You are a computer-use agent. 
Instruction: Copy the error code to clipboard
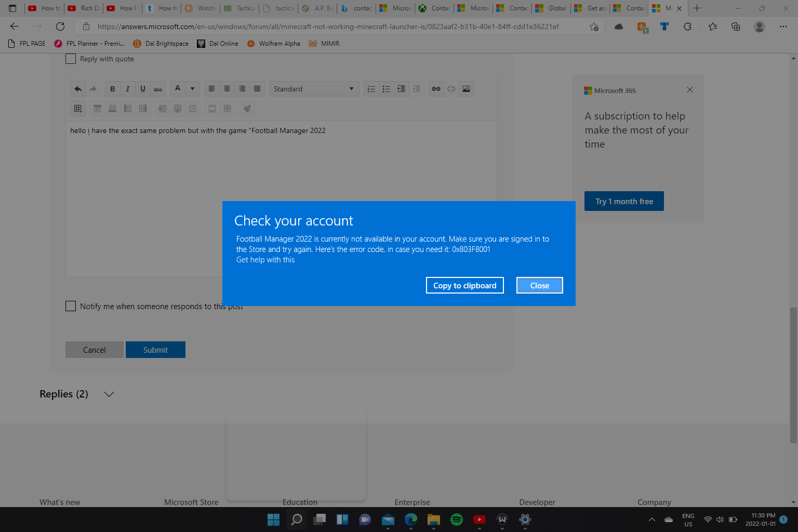point(465,285)
